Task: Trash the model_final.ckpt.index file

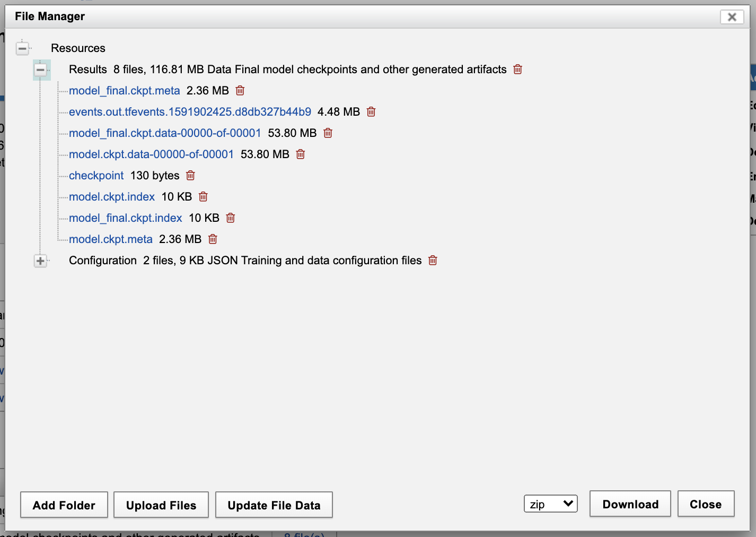Action: point(231,218)
